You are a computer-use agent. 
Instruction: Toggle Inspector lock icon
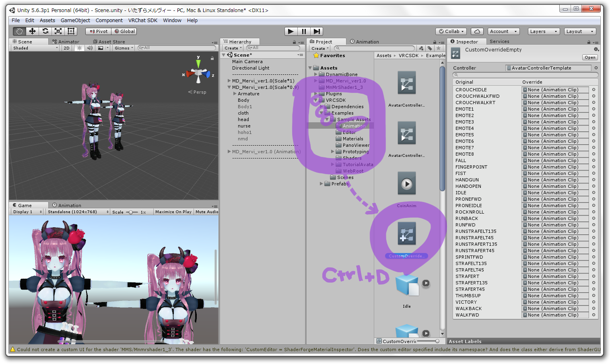589,42
